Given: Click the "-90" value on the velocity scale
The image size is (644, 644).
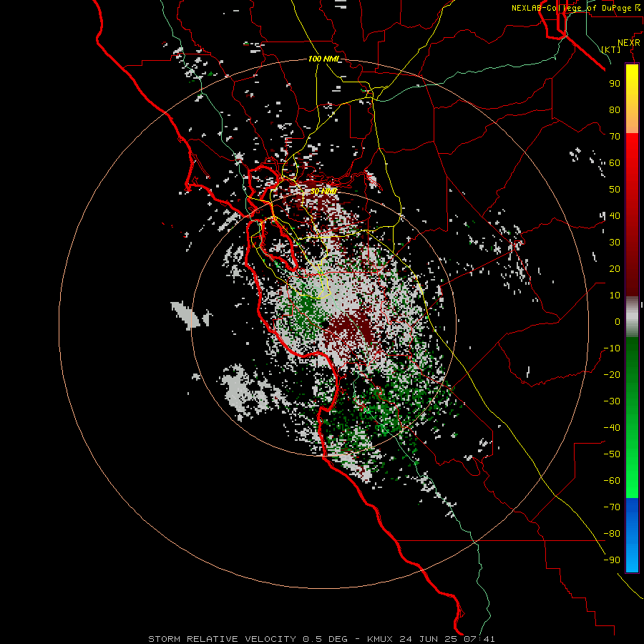Looking at the screenshot, I should coord(612,560).
